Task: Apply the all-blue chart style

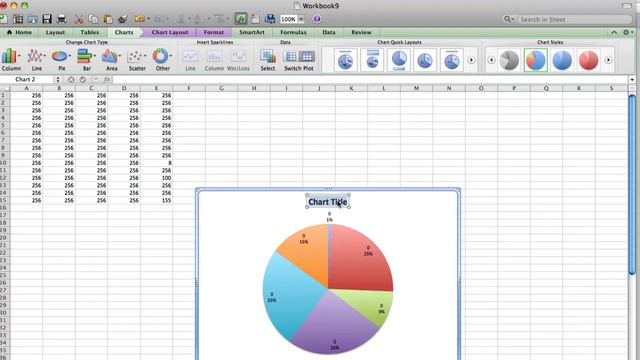Action: point(562,60)
